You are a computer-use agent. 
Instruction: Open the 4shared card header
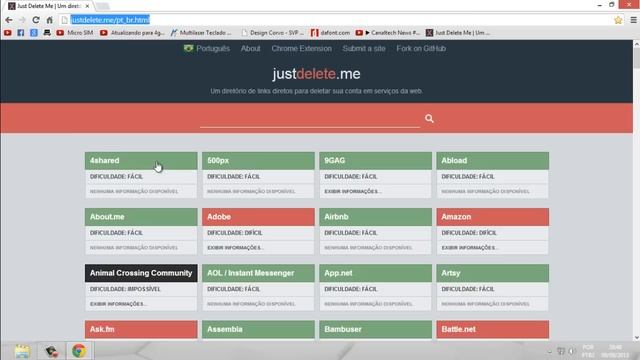[141, 160]
